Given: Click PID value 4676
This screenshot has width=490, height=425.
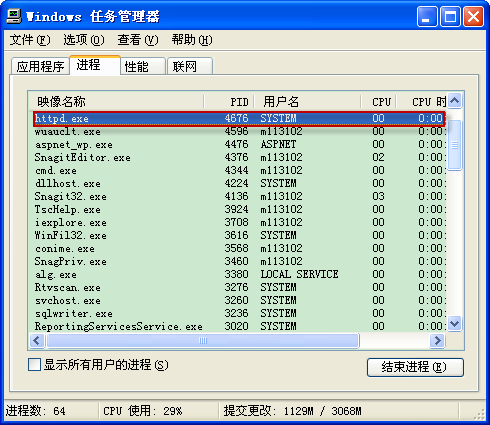Looking at the screenshot, I should pos(236,119).
